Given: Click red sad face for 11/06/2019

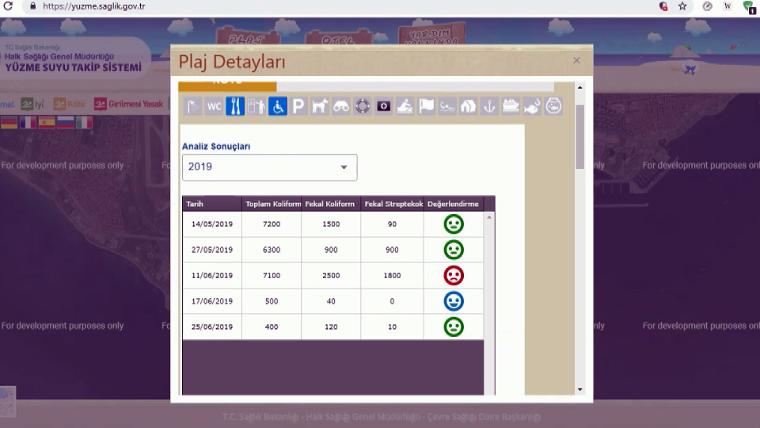Looking at the screenshot, I should click(453, 275).
